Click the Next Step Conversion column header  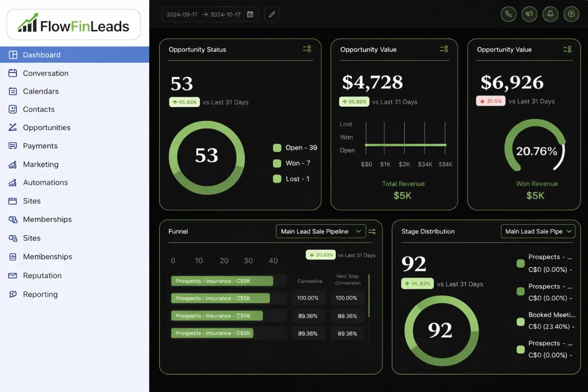pyautogui.click(x=348, y=279)
